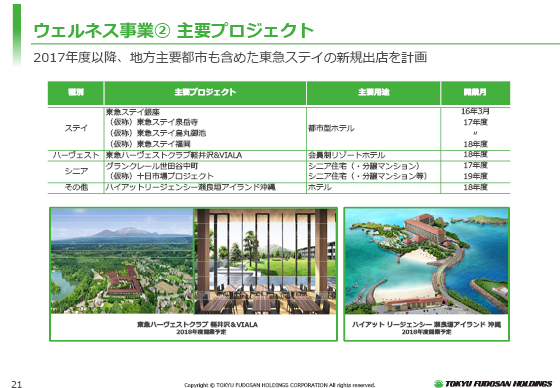Select the ステイ category cell
This screenshot has width=560, height=388.
click(x=76, y=128)
